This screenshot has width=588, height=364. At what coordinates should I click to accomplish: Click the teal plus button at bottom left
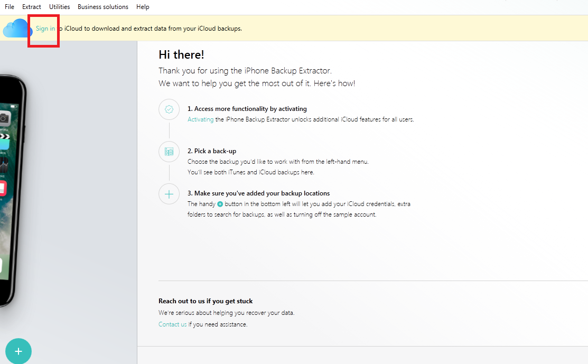click(x=18, y=351)
